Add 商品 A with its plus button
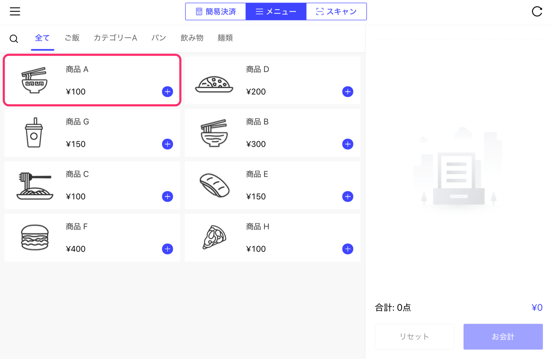552x364 pixels. pos(167,92)
